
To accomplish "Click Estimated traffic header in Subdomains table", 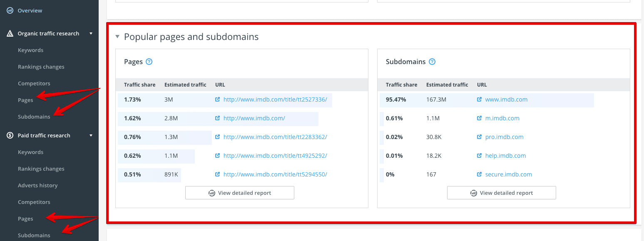I will point(447,84).
